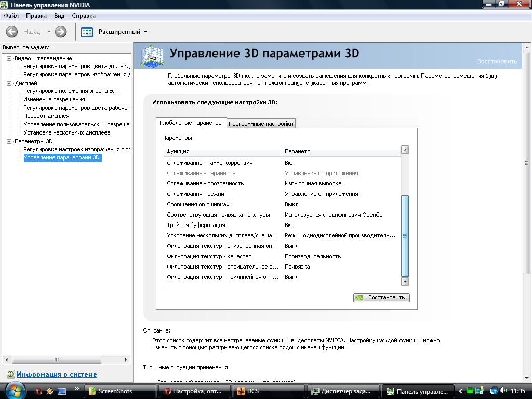Image resolution: width=532 pixels, height=399 pixels.
Task: Click the main page scroll-up arrow
Action: 527,47
